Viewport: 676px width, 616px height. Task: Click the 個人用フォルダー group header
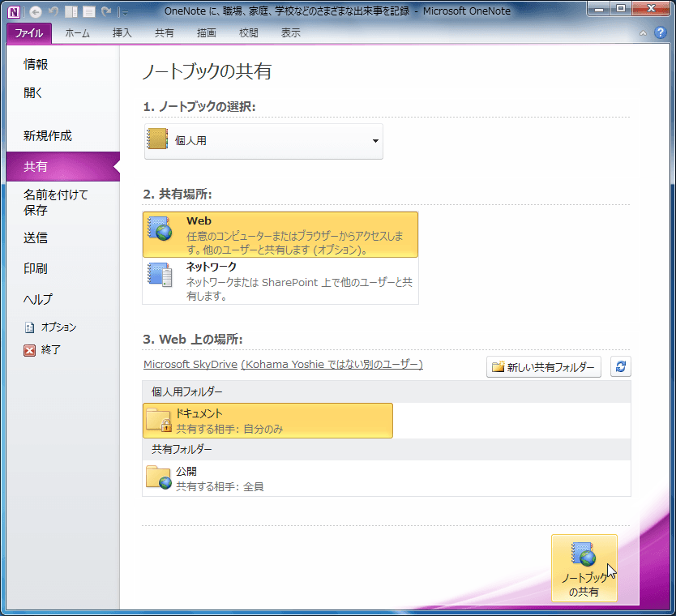click(x=387, y=391)
